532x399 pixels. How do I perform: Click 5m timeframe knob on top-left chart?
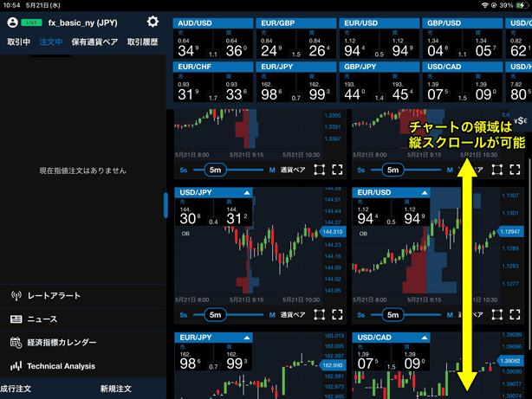[215, 170]
